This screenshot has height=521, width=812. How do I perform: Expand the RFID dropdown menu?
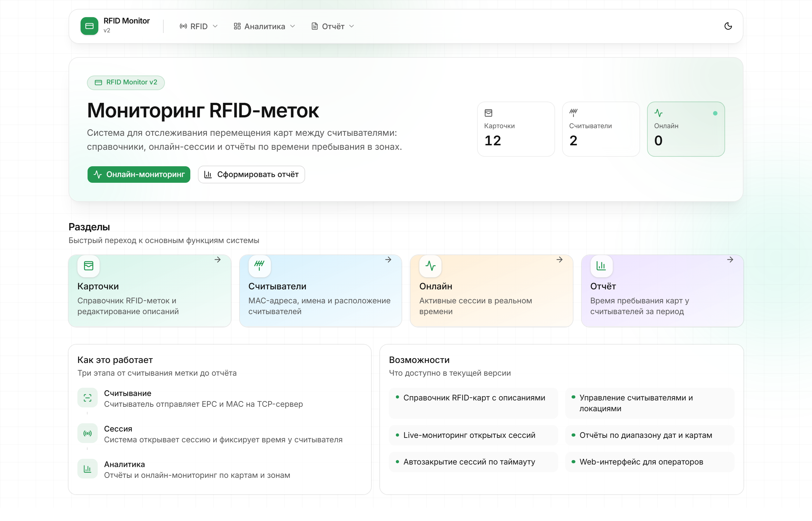pos(199,26)
